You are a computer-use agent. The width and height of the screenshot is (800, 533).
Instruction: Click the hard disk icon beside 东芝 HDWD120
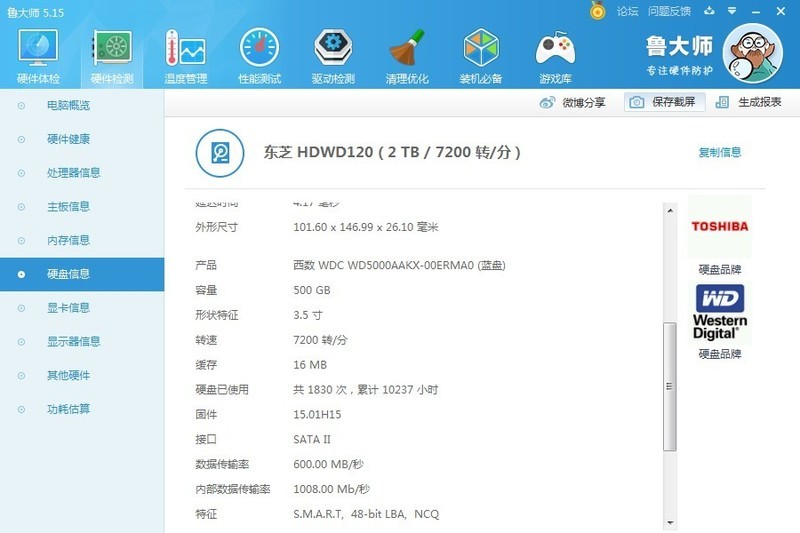coord(220,153)
